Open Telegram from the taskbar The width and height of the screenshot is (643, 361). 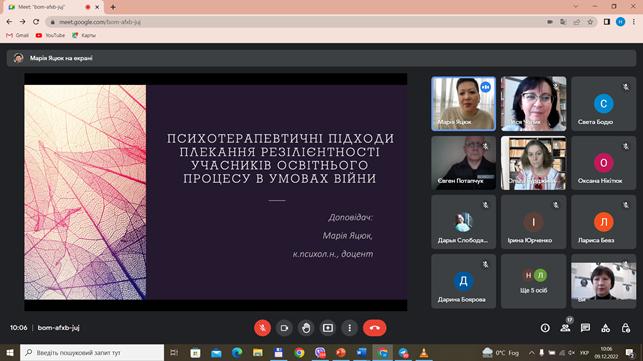pyautogui.click(x=404, y=352)
